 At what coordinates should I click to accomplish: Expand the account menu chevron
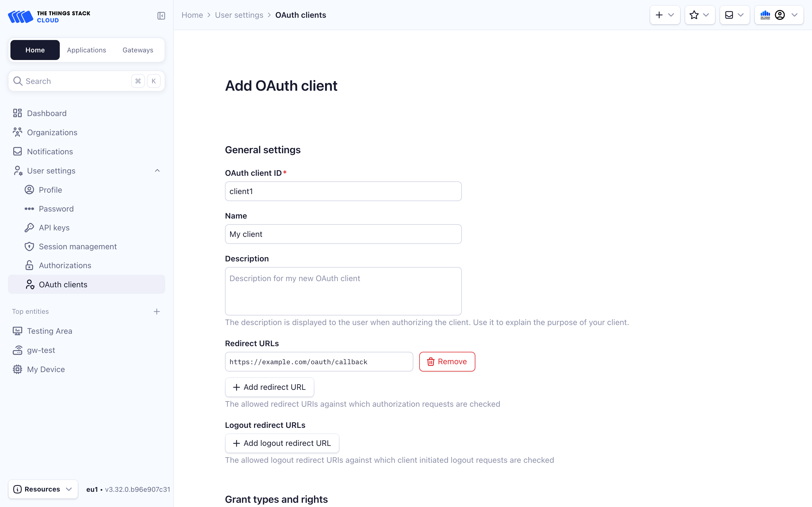tap(795, 15)
